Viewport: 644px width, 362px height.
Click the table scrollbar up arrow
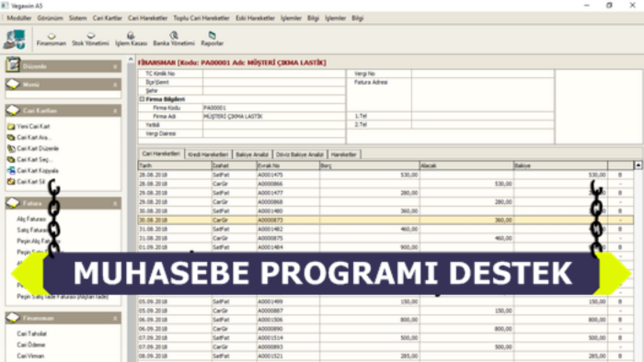638,165
